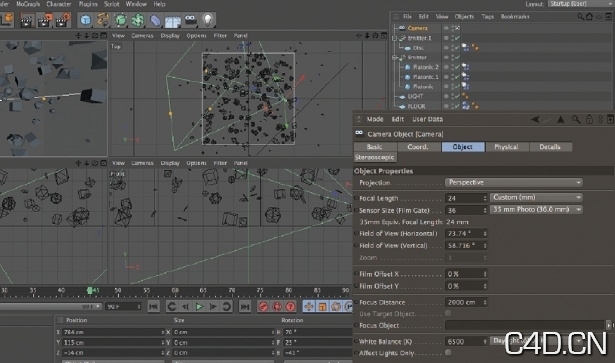Toggle the red Autokeying button

[x=277, y=307]
